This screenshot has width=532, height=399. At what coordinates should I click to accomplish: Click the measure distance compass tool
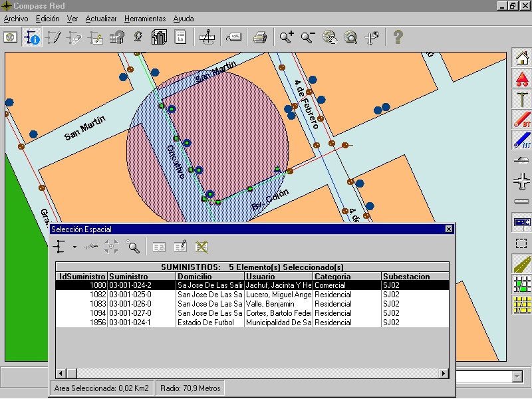click(x=207, y=37)
